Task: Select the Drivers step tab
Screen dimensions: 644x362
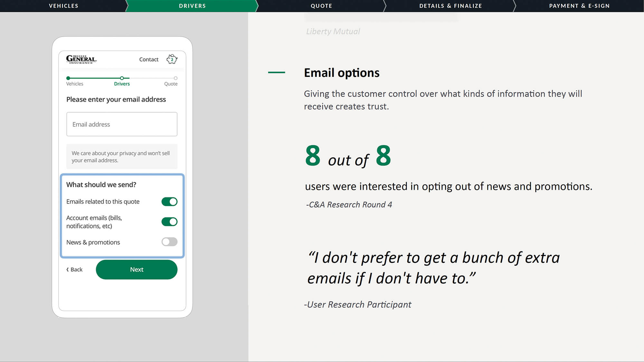Action: coord(192,6)
